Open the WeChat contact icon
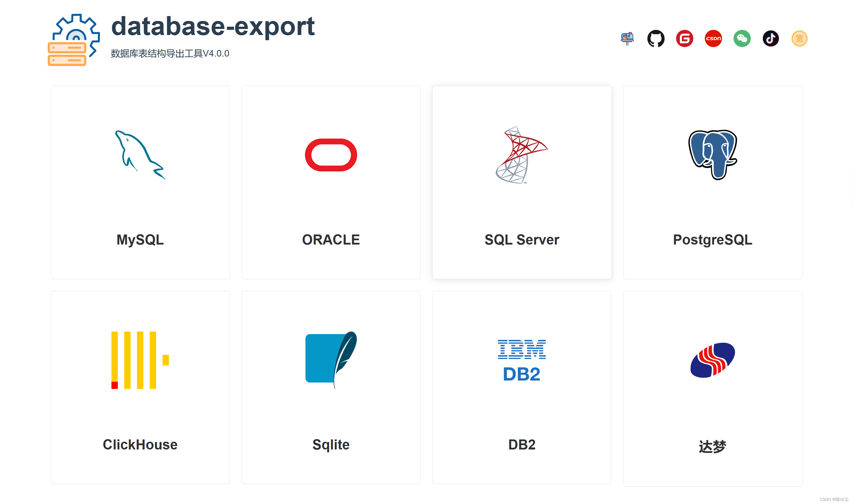 point(742,38)
